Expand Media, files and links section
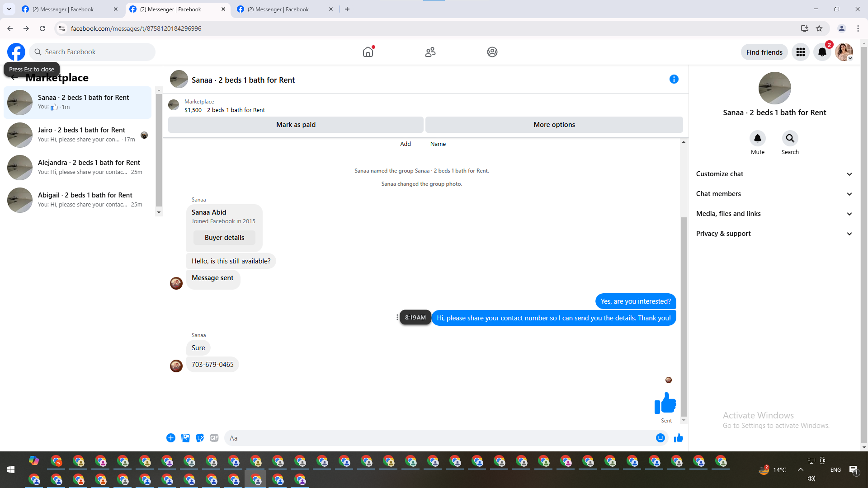 (774, 214)
